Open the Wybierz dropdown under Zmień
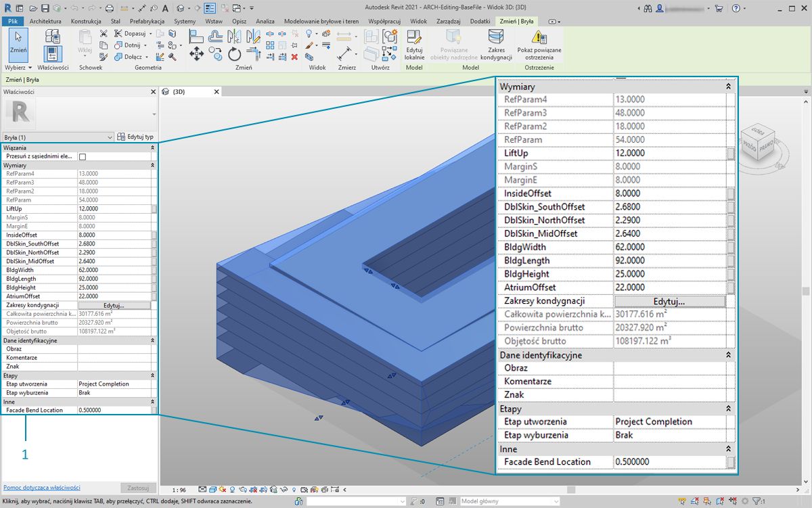The height and width of the screenshot is (508, 812). tap(18, 68)
